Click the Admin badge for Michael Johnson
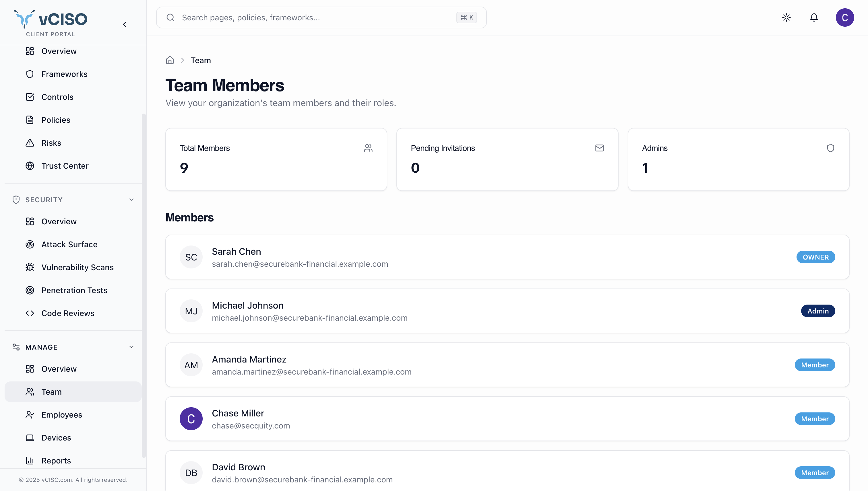This screenshot has width=868, height=491. click(x=818, y=311)
